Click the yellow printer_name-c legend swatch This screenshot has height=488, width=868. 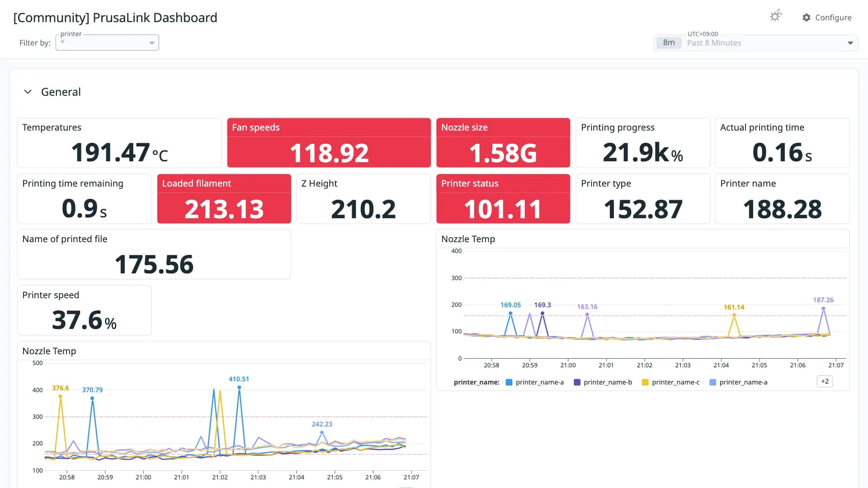645,382
